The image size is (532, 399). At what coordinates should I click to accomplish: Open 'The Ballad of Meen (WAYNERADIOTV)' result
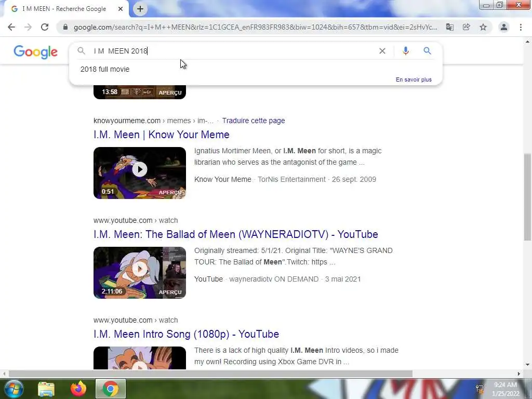(x=236, y=234)
